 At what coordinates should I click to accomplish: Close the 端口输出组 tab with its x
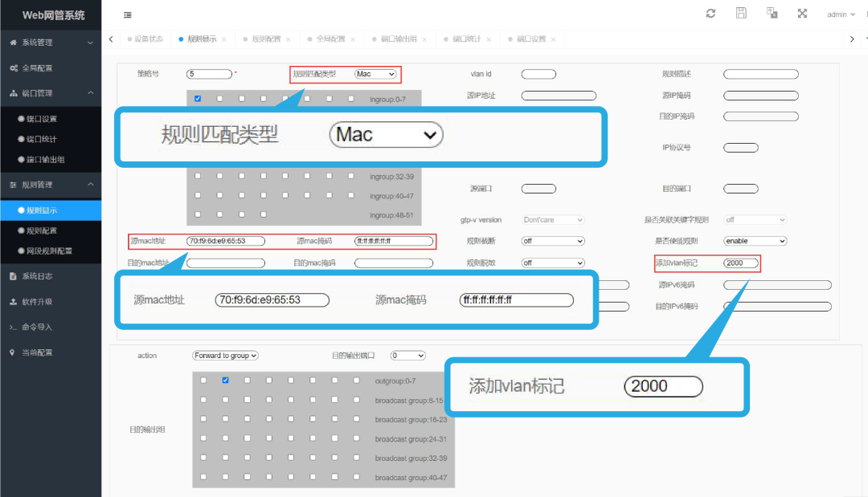tap(424, 39)
